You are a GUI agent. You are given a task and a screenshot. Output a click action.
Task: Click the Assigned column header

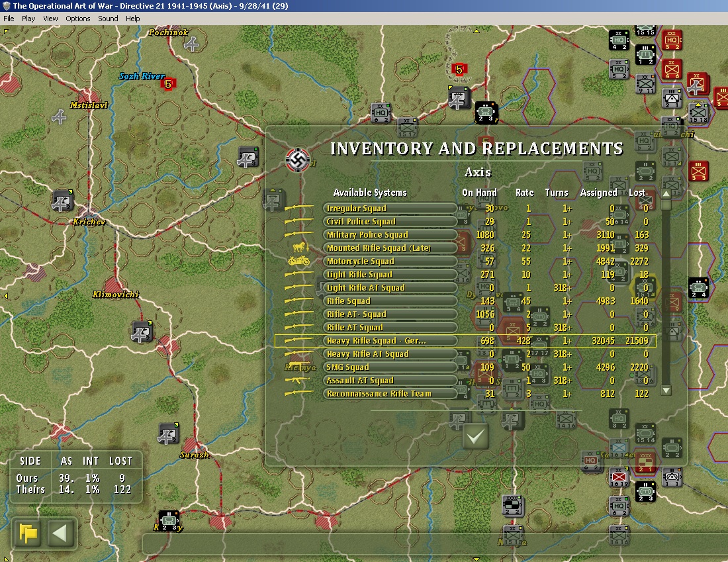pyautogui.click(x=598, y=192)
